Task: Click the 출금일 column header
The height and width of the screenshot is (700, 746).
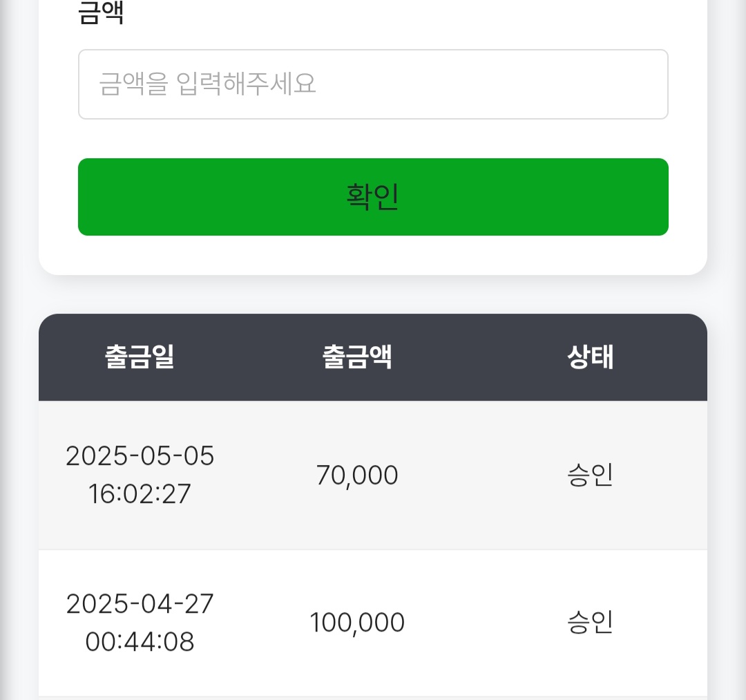Action: (140, 357)
